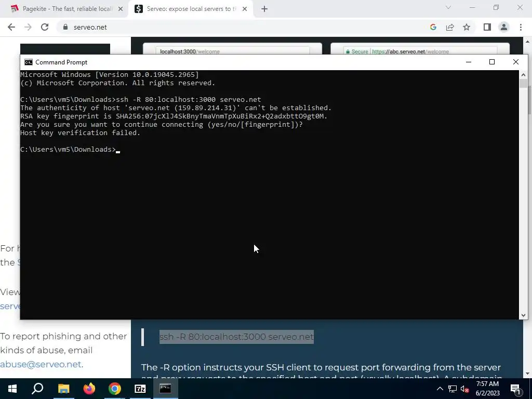Screen dimensions: 532x399
Task: Select Command Prompt taskbar icon
Action: (x=166, y=389)
